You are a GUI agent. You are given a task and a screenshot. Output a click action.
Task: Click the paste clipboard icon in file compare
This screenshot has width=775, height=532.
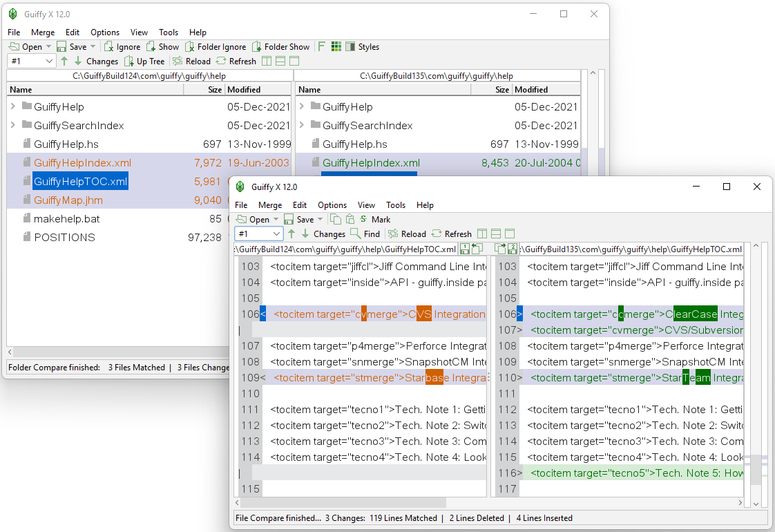pos(350,220)
